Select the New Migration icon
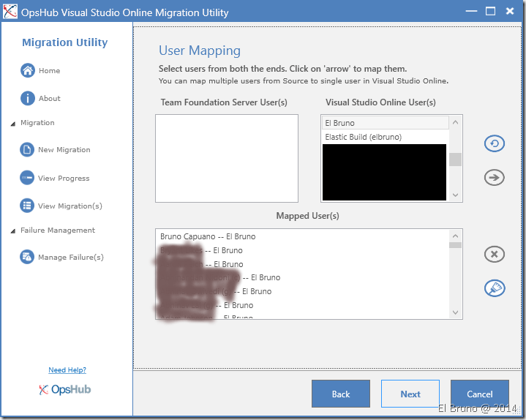 (x=28, y=149)
